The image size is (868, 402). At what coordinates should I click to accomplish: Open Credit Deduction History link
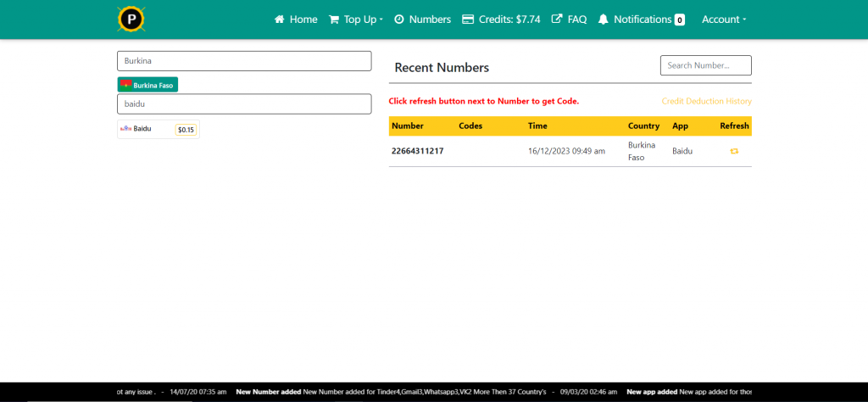pos(707,101)
